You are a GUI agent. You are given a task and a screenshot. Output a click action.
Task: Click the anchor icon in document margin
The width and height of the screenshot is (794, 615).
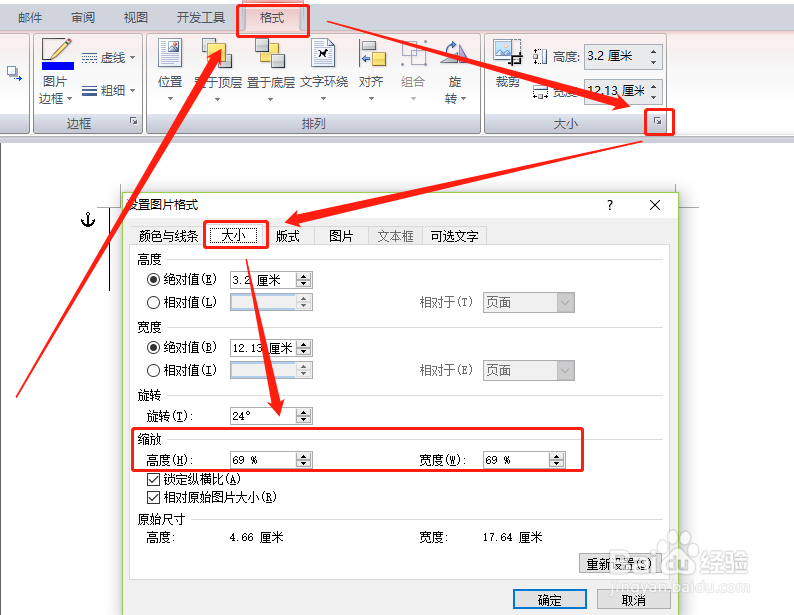pos(88,220)
